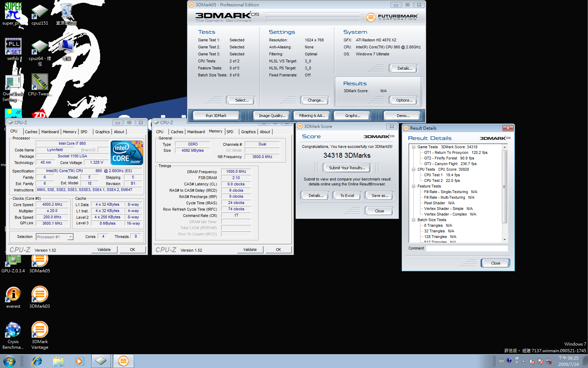Open the super_pi desktop shortcut
588x368 pixels.
coord(13,12)
